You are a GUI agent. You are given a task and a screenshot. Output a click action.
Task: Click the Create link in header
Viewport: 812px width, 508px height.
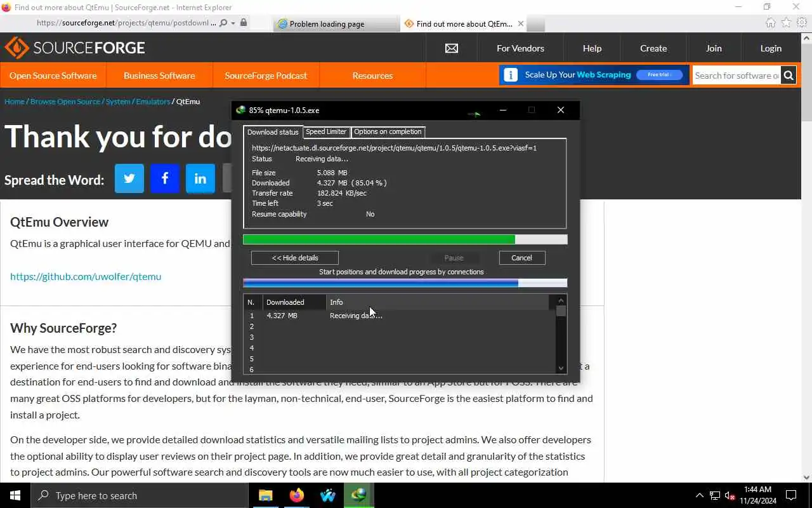(653, 48)
